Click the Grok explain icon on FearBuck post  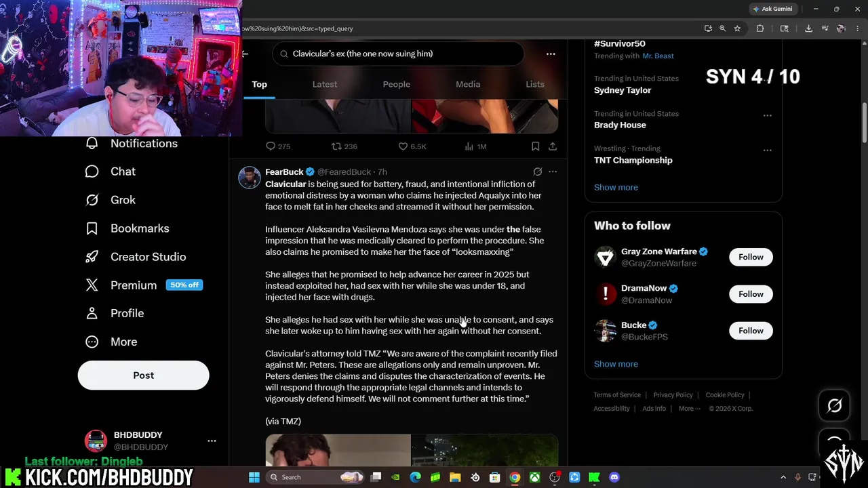pyautogui.click(x=537, y=172)
